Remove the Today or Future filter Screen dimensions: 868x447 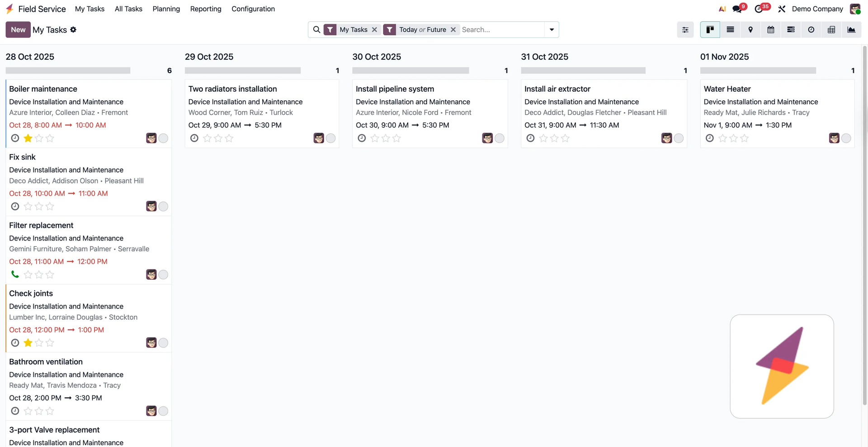click(453, 30)
